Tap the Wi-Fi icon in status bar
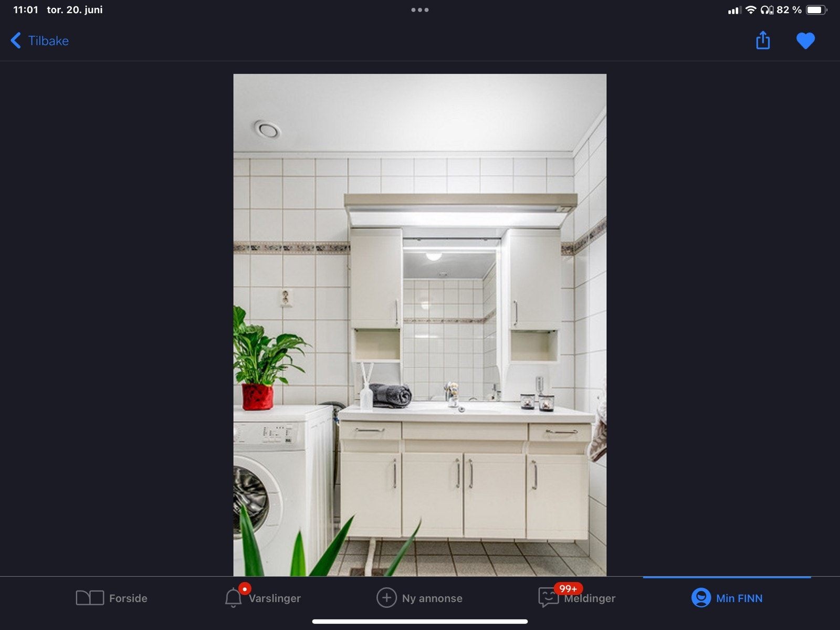The width and height of the screenshot is (840, 630). pyautogui.click(x=751, y=10)
